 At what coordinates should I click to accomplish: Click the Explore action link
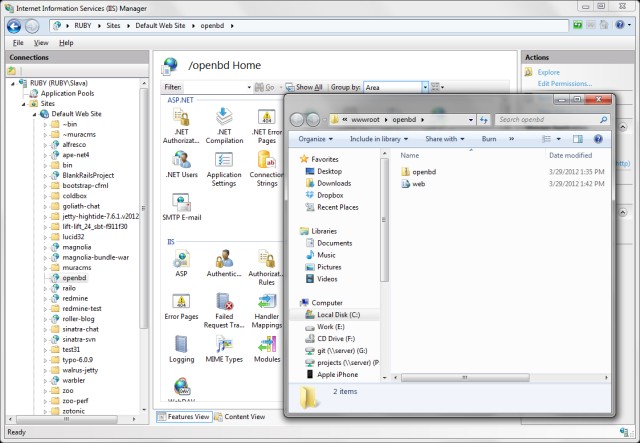pyautogui.click(x=548, y=72)
